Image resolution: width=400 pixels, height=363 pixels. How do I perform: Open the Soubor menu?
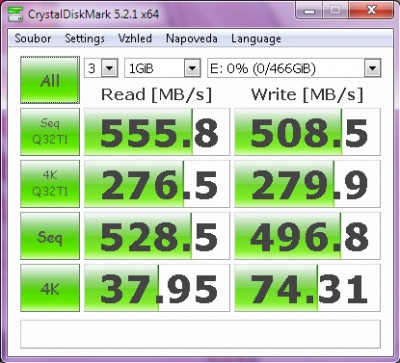click(x=33, y=39)
